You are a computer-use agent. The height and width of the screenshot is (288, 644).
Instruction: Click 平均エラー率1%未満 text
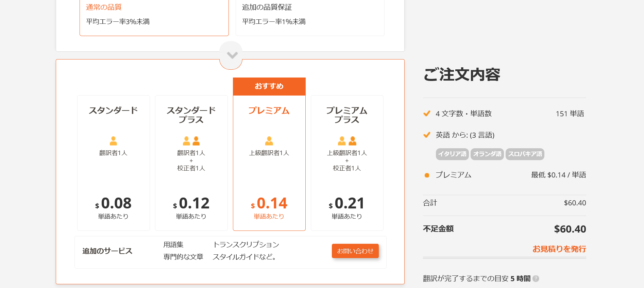click(274, 21)
